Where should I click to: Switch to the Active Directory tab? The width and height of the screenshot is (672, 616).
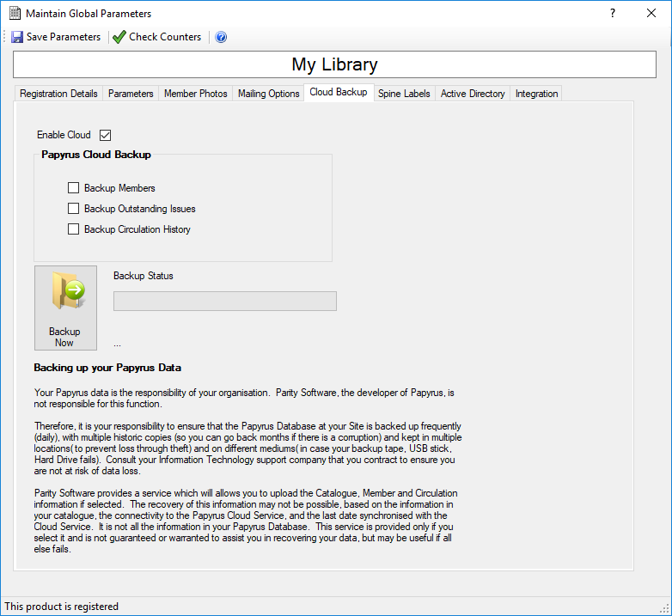tap(473, 94)
